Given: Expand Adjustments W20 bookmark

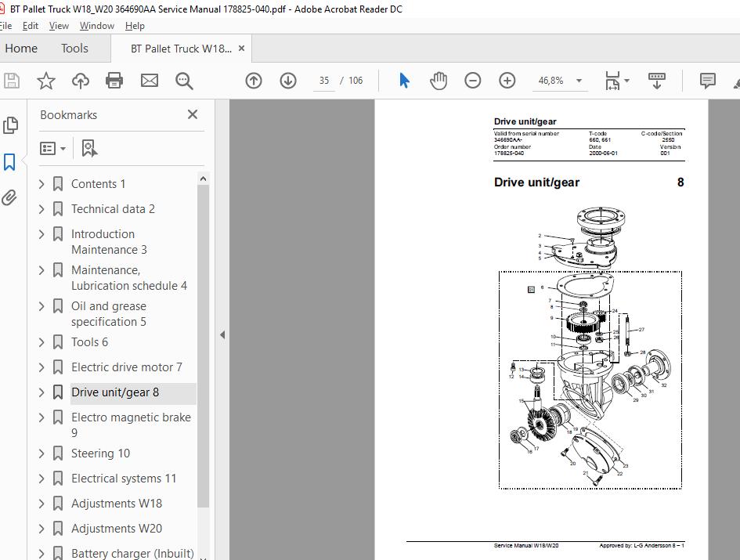Looking at the screenshot, I should 42,529.
